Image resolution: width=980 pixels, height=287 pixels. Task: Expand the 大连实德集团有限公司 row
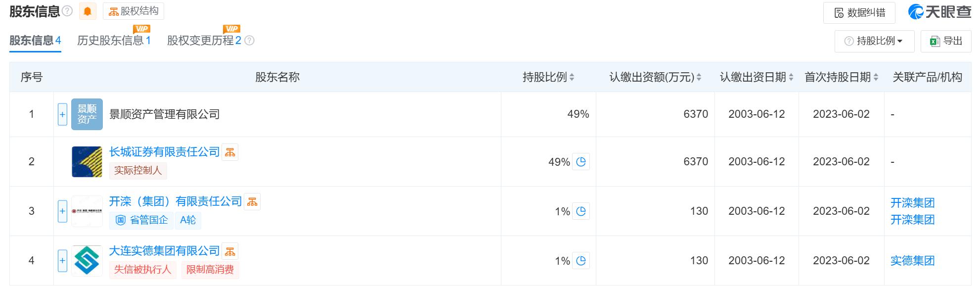(62, 261)
